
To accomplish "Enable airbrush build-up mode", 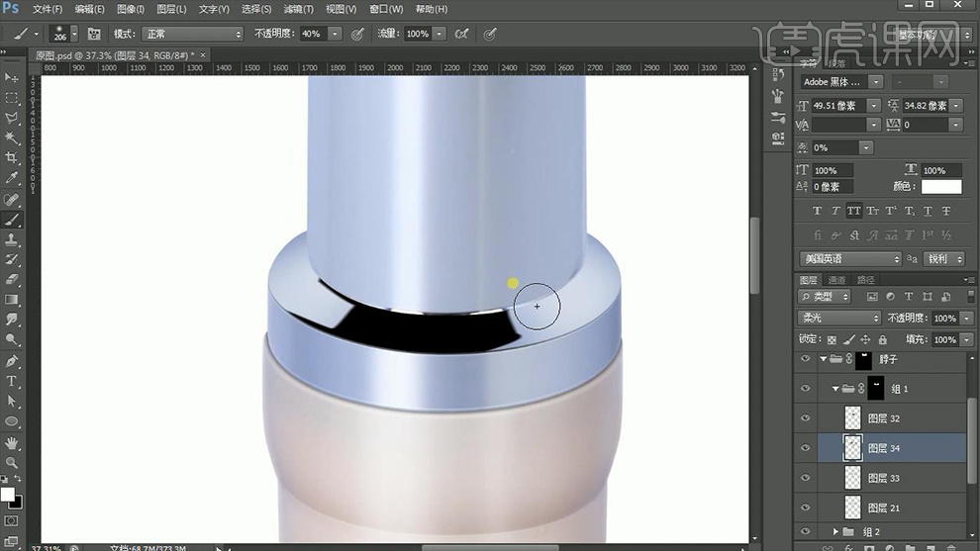I will click(x=461, y=34).
